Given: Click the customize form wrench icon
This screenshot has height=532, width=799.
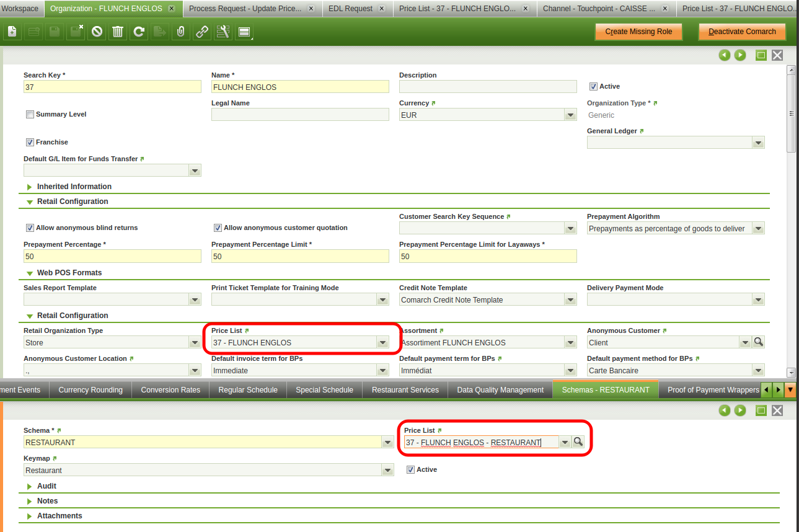Looking at the screenshot, I should tap(223, 32).
